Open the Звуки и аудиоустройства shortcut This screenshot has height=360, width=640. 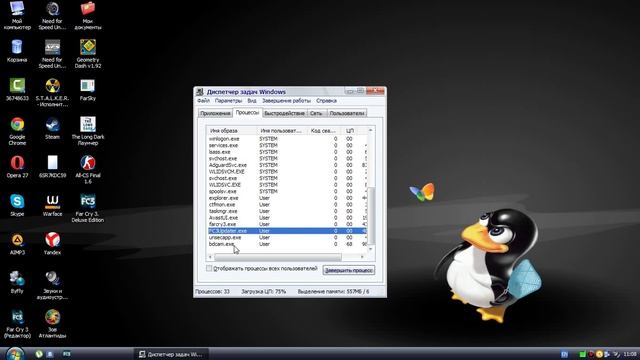tap(52, 286)
